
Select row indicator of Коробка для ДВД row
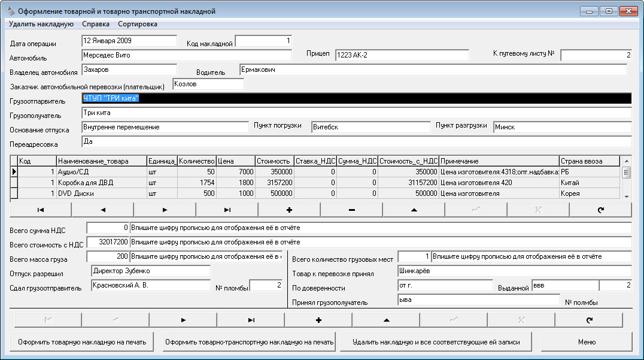[14, 183]
